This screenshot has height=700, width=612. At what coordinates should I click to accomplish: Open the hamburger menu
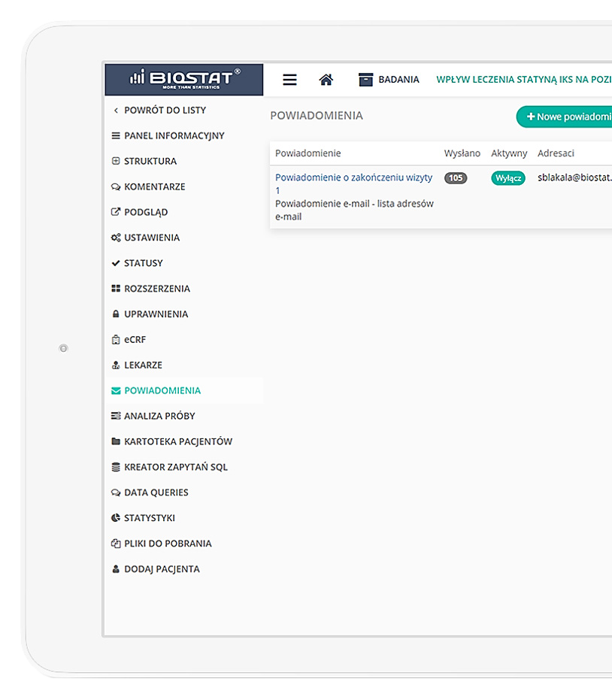coord(289,79)
